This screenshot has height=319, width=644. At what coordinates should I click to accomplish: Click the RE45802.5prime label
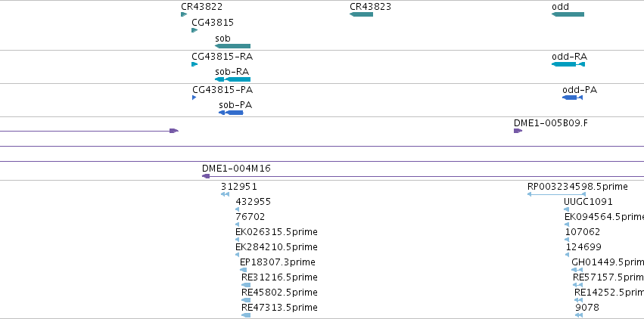[x=279, y=293]
